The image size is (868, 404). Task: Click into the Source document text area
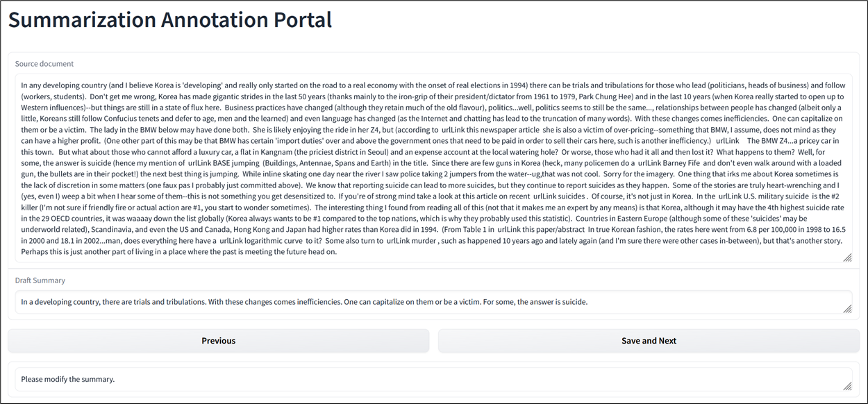point(433,168)
